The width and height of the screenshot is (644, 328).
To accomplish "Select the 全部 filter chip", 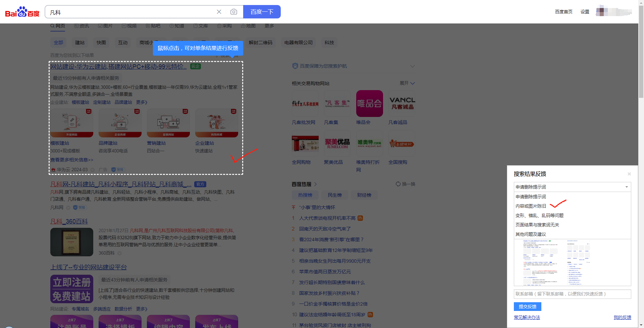I will pyautogui.click(x=58, y=43).
